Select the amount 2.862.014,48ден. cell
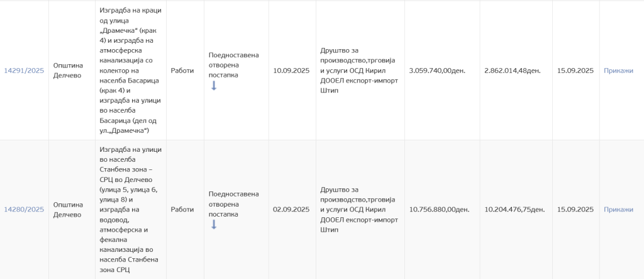 (513, 71)
